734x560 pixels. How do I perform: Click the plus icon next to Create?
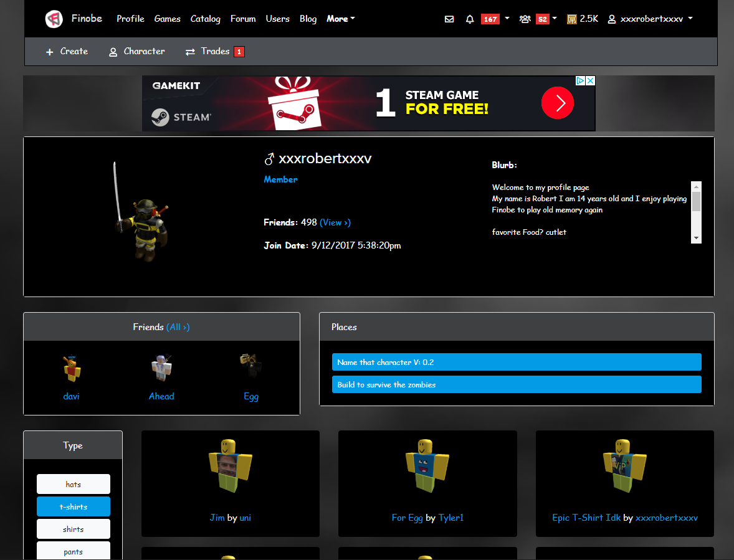click(50, 52)
